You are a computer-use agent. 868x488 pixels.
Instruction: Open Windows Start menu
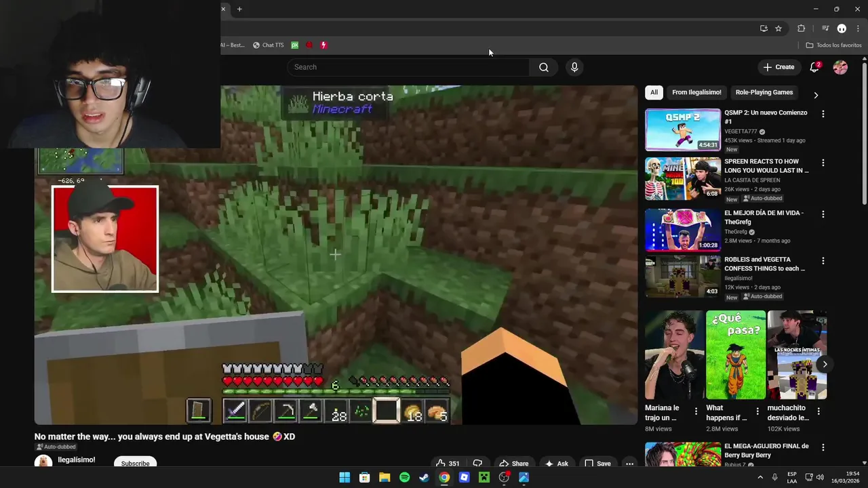coord(344,478)
